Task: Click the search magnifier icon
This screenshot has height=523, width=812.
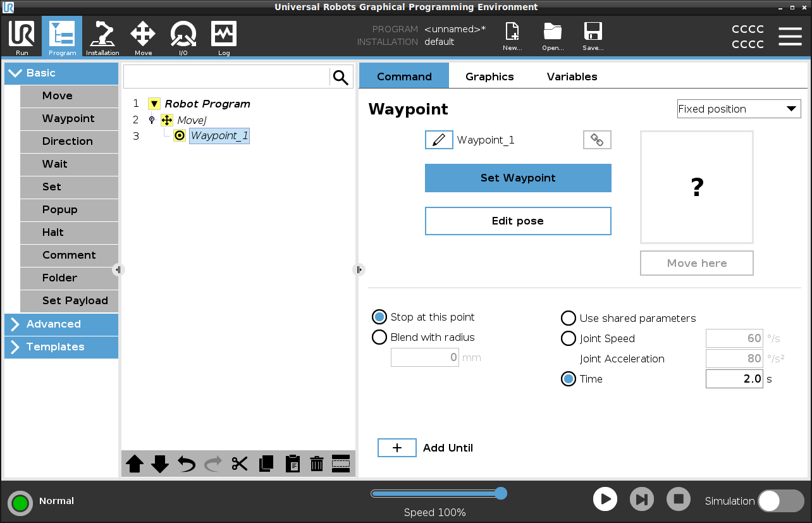Action: [341, 77]
